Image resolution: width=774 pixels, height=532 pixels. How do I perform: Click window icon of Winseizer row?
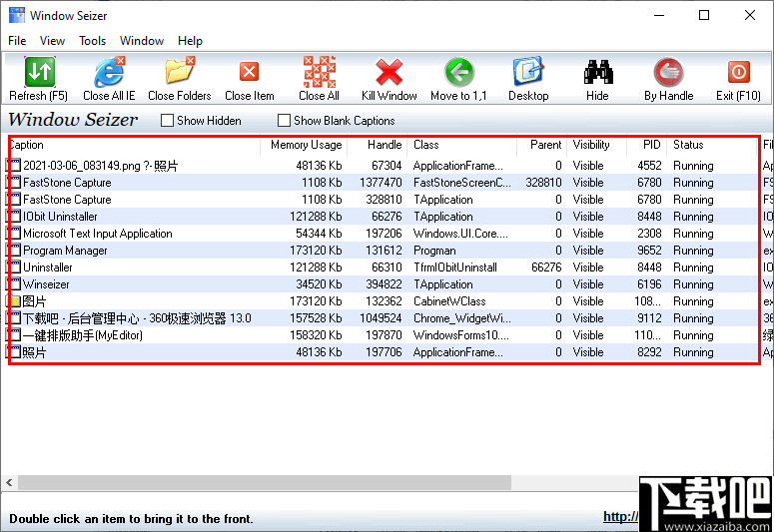14,284
